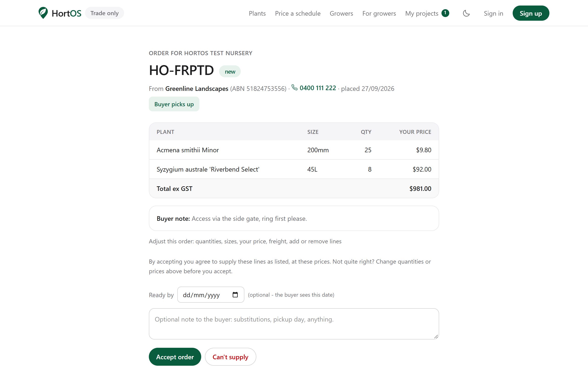The height and width of the screenshot is (368, 588).
Task: Click the YOUR PRICE column header
Action: [x=415, y=132]
